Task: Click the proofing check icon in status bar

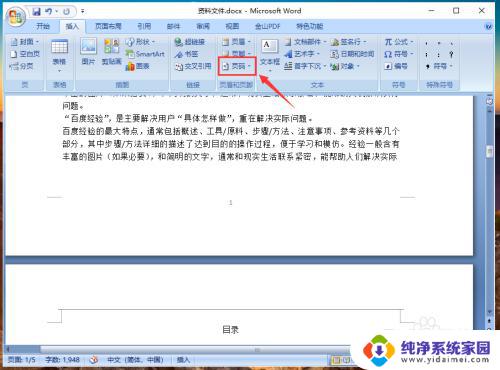Action: point(94,360)
